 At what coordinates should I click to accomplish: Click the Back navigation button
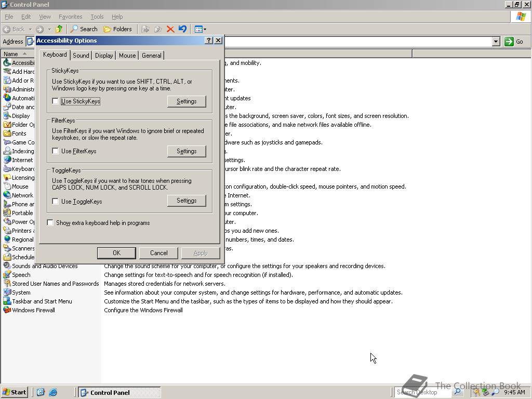(x=14, y=29)
